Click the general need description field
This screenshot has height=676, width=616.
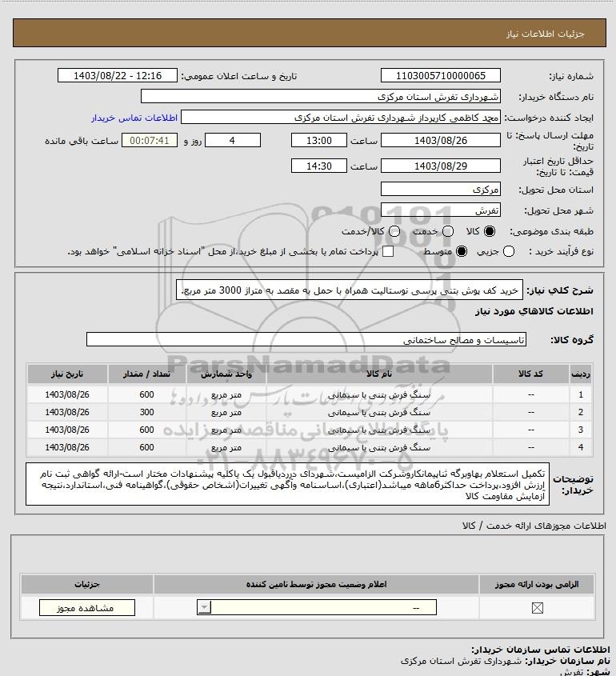(x=350, y=290)
